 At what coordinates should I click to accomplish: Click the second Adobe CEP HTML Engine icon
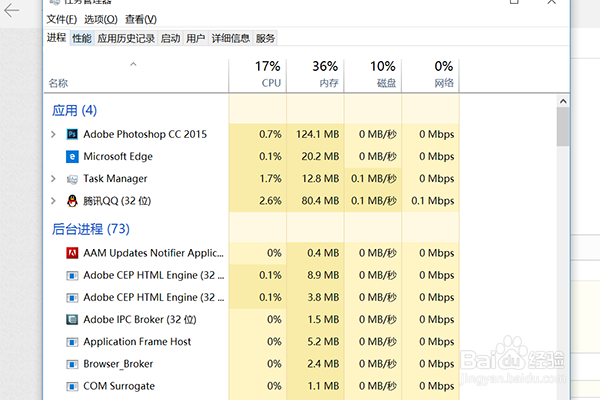tap(72, 297)
